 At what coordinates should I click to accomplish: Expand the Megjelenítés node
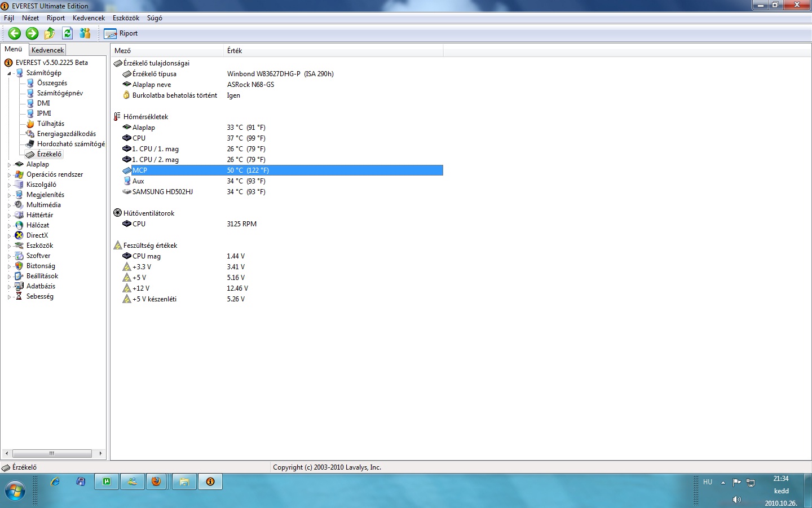[9, 195]
